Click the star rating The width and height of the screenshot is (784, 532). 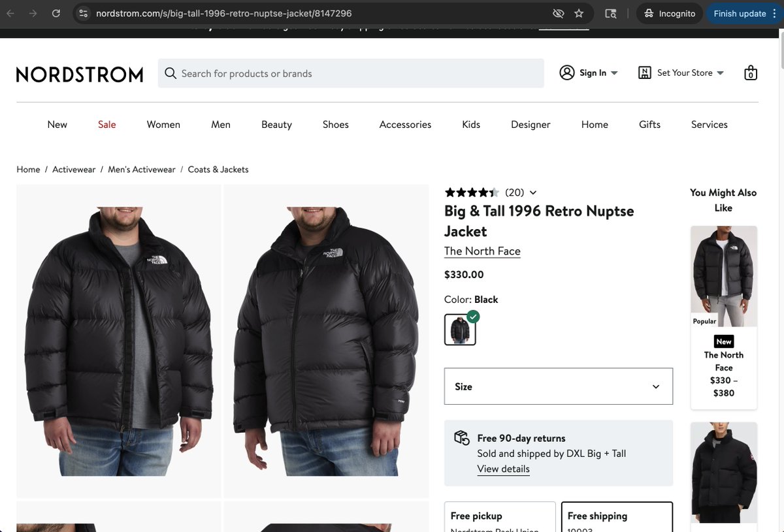pyautogui.click(x=472, y=193)
